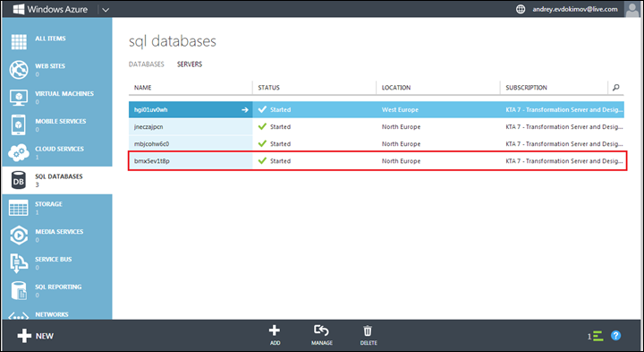Select server row jneczajpcn

[x=377, y=126]
